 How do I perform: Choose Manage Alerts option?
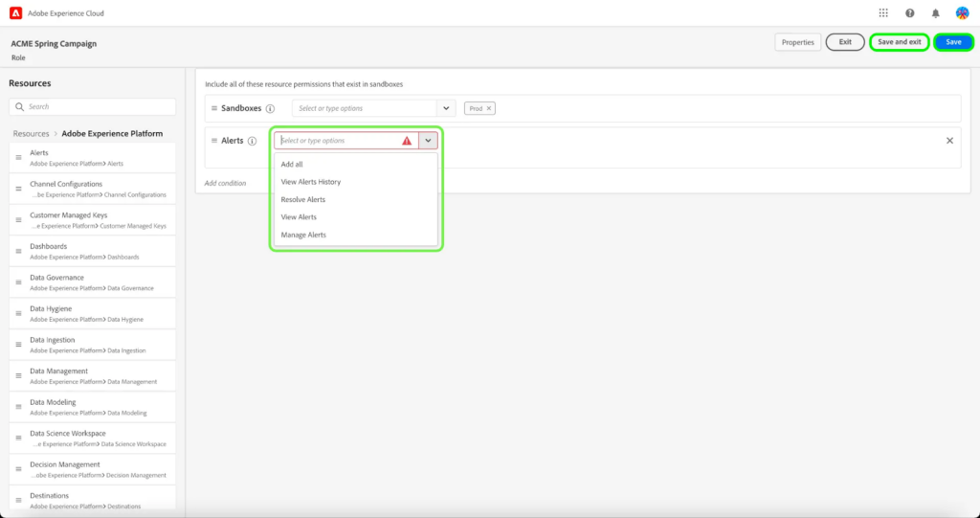pyautogui.click(x=356, y=235)
